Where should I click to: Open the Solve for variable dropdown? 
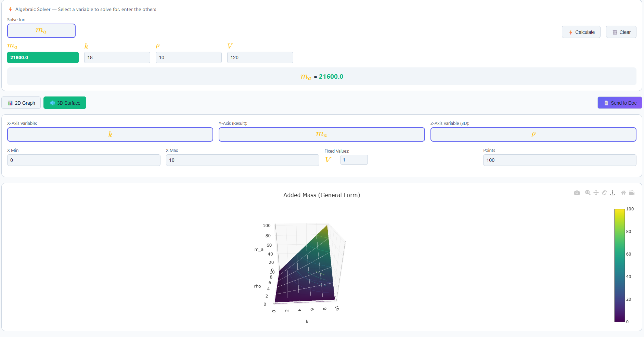point(41,31)
